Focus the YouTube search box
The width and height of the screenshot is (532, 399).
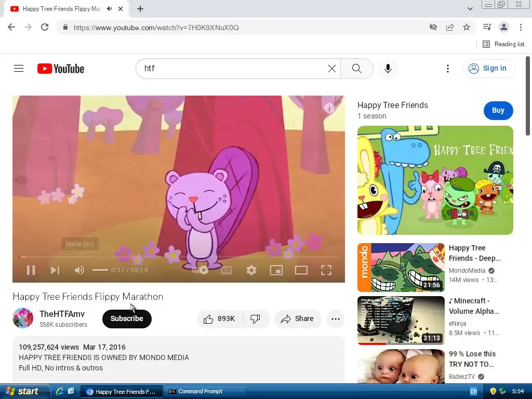234,69
